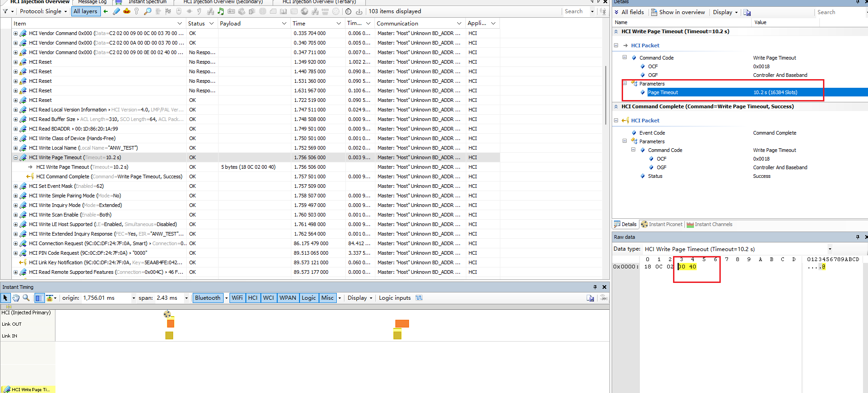Click the HCI Write Page Ti... bottom tab

click(28, 389)
